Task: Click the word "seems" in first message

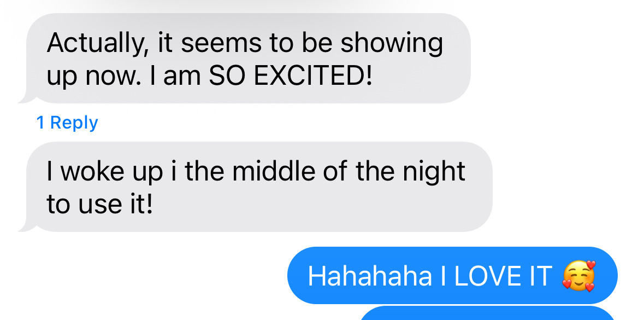Action: [221, 44]
